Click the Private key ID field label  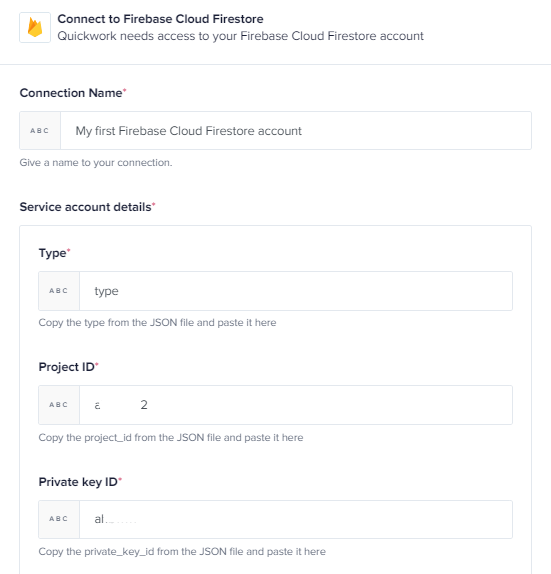pyautogui.click(x=80, y=482)
